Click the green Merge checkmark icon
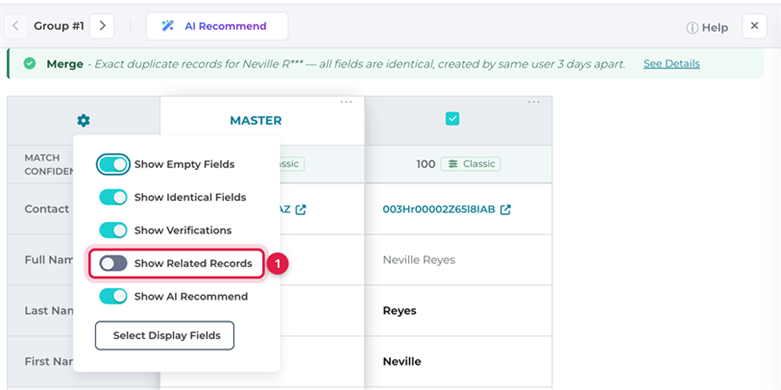The image size is (781, 390). tap(30, 64)
